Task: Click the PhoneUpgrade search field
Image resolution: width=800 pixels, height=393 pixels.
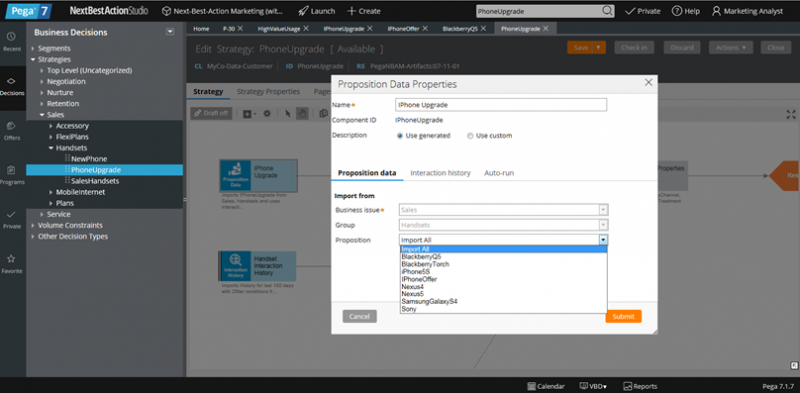Action: 538,11
